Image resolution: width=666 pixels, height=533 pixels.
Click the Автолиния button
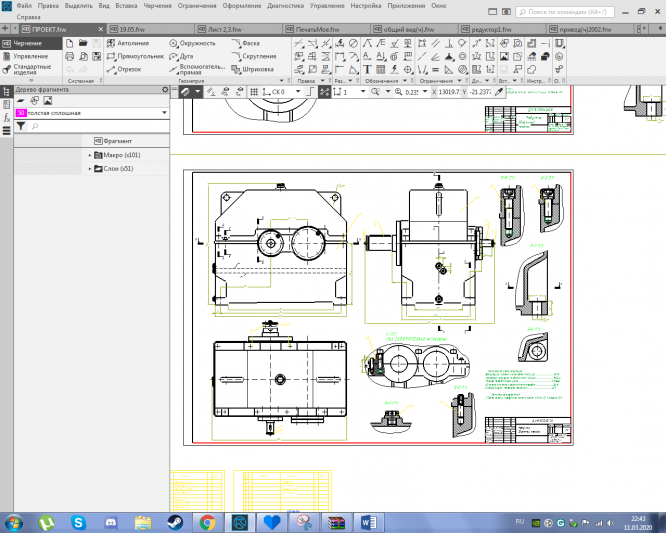point(132,44)
